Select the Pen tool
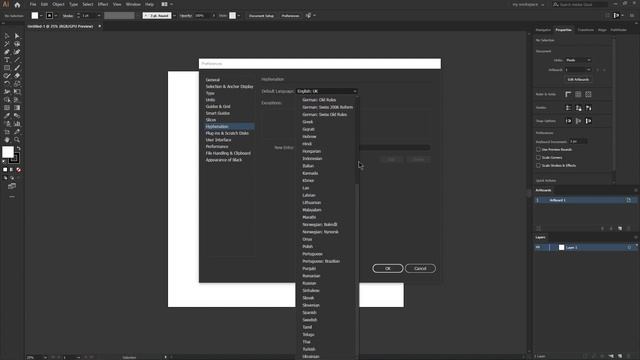 click(7, 52)
